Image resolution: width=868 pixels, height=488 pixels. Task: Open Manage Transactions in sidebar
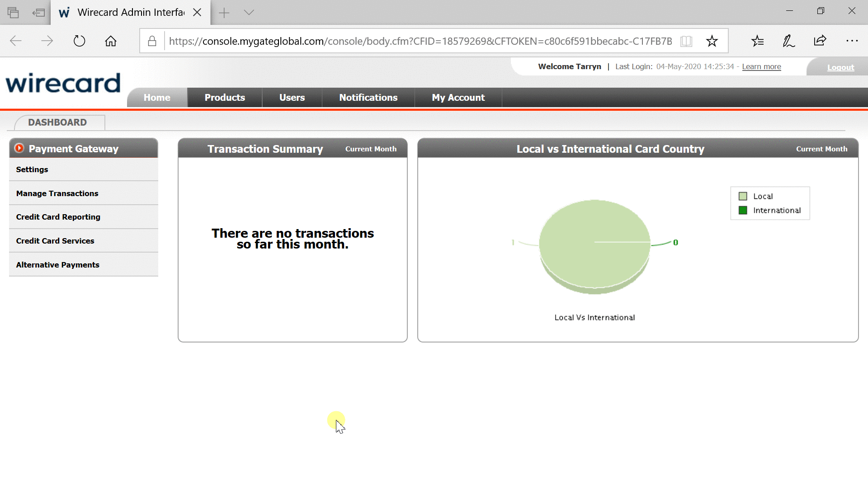coord(57,193)
